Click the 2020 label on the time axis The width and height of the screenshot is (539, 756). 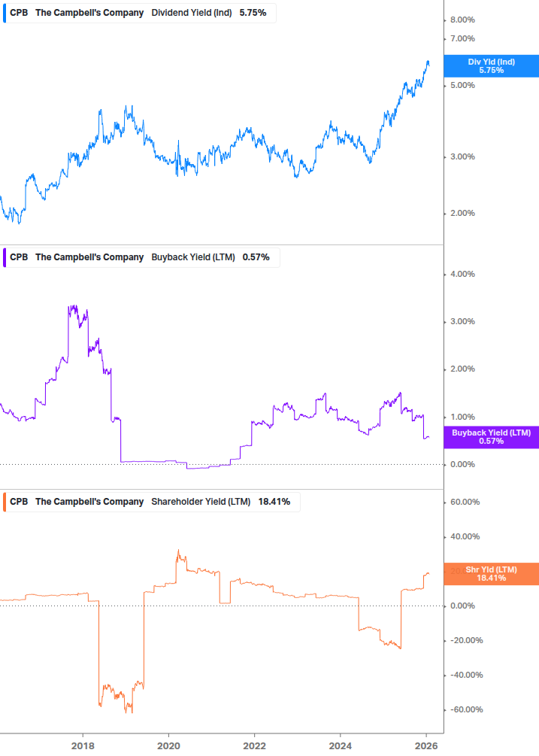(x=168, y=746)
